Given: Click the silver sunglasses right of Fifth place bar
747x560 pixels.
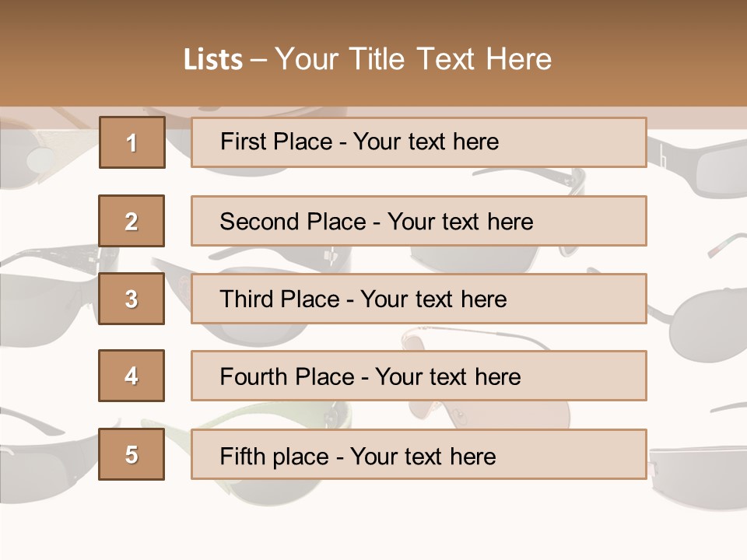Looking at the screenshot, I should 696,474.
